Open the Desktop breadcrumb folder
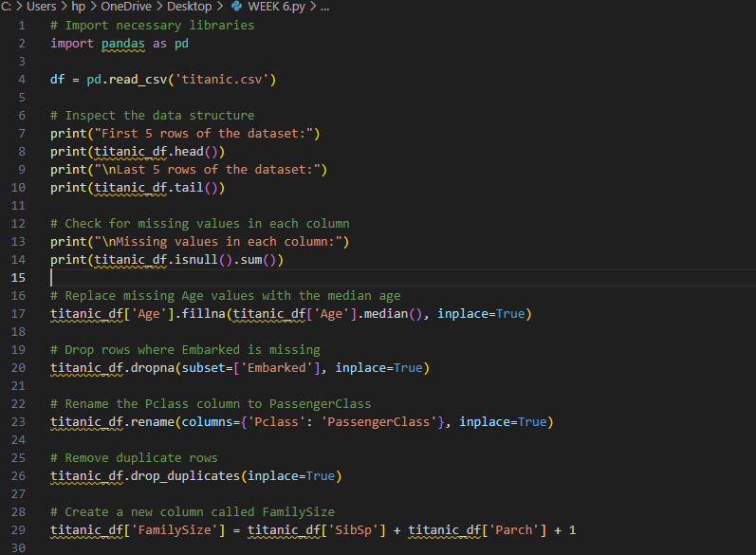The image size is (756, 555). tap(189, 7)
